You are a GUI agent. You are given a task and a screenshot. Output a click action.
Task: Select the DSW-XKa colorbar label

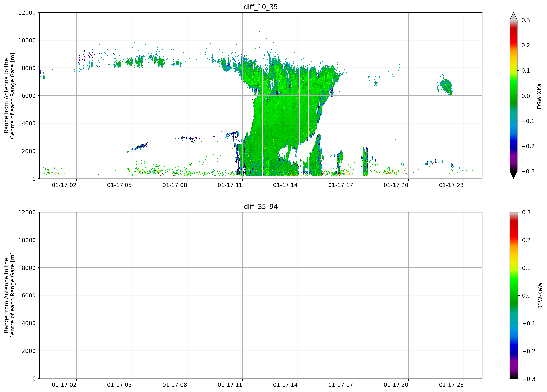point(539,96)
